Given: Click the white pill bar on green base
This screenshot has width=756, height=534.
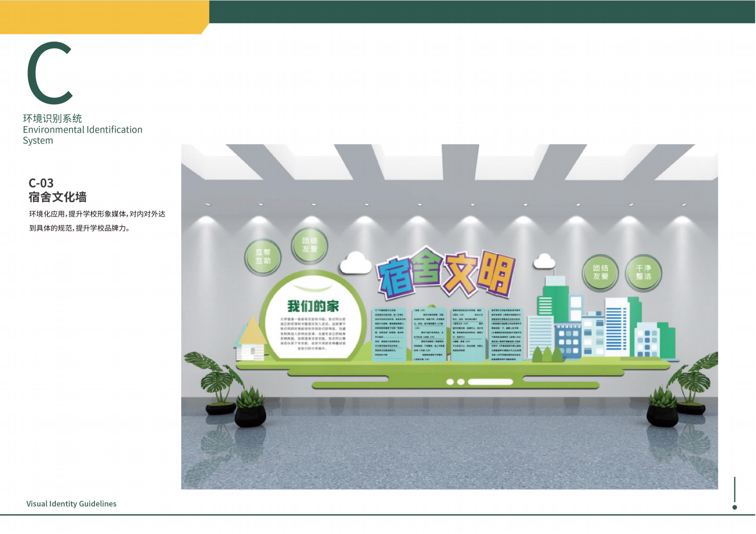Looking at the screenshot, I should (x=490, y=382).
